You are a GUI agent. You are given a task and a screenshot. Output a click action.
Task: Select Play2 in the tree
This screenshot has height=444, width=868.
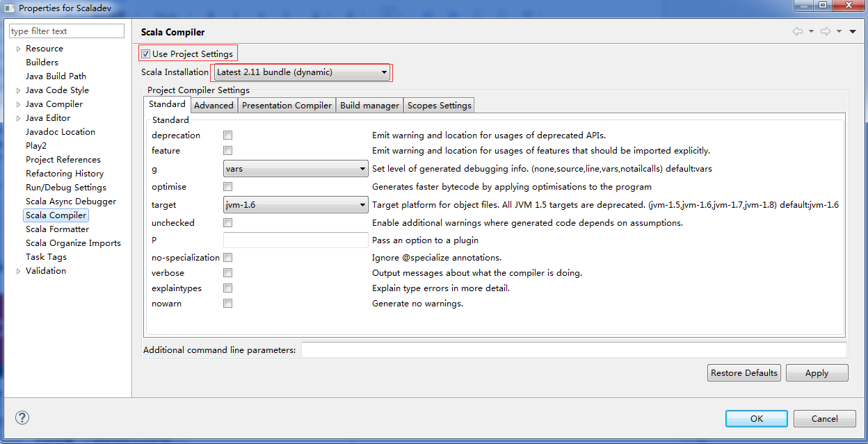point(36,146)
